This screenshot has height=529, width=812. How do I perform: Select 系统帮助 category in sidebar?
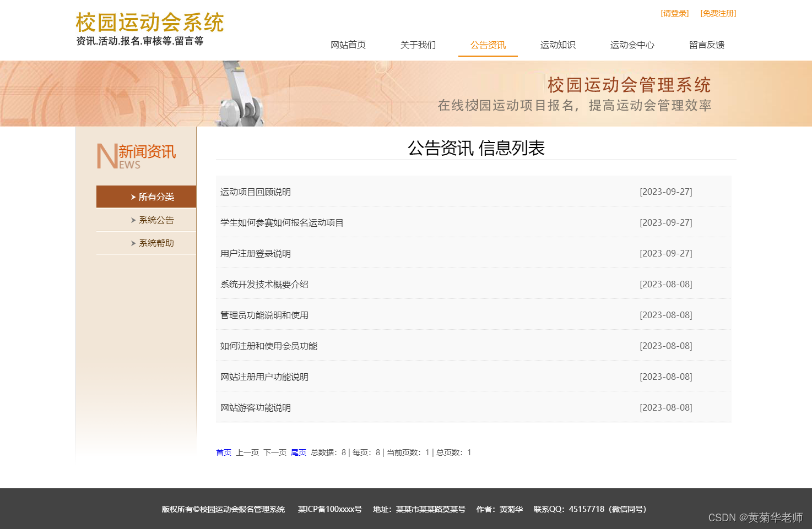[x=156, y=243]
